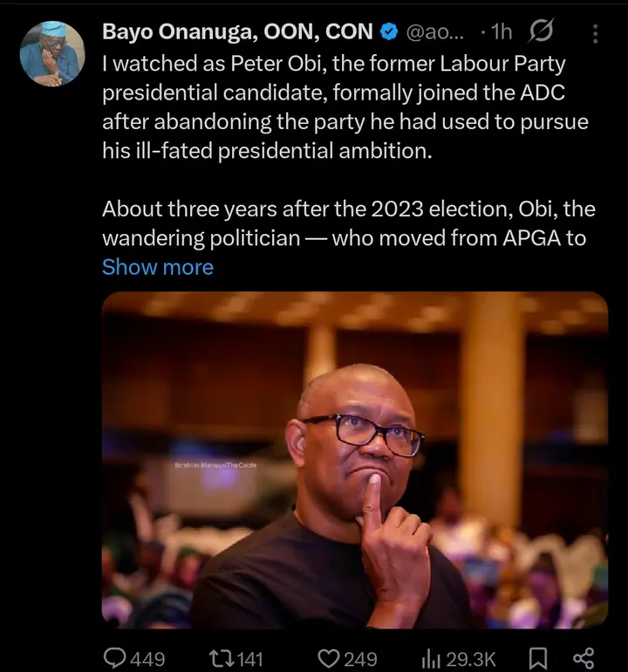Open the share icon
Image resolution: width=628 pixels, height=672 pixels.
click(584, 658)
